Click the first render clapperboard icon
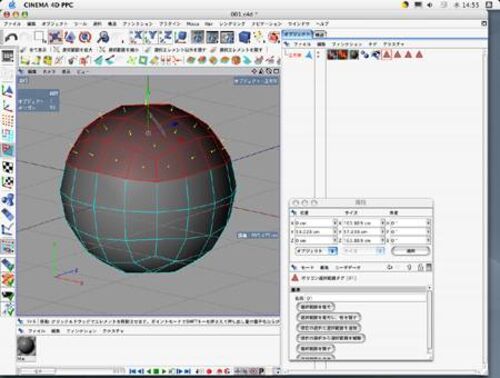 [198, 37]
